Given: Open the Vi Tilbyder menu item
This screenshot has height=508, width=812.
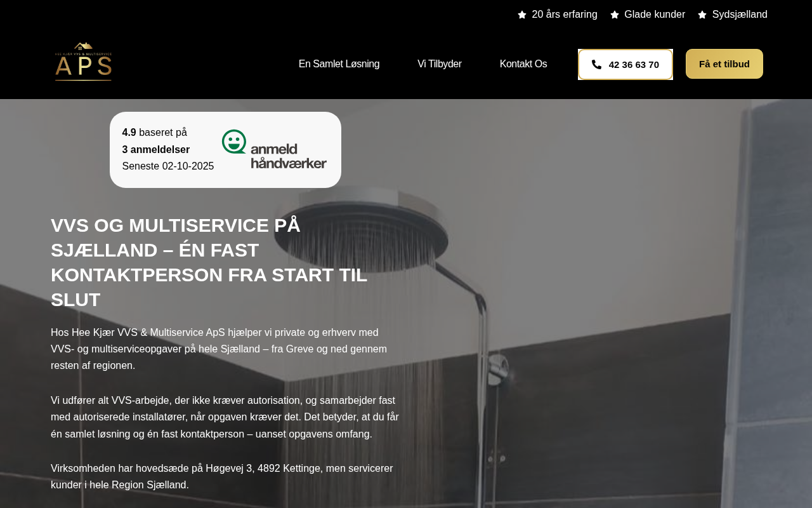Looking at the screenshot, I should 440,64.
